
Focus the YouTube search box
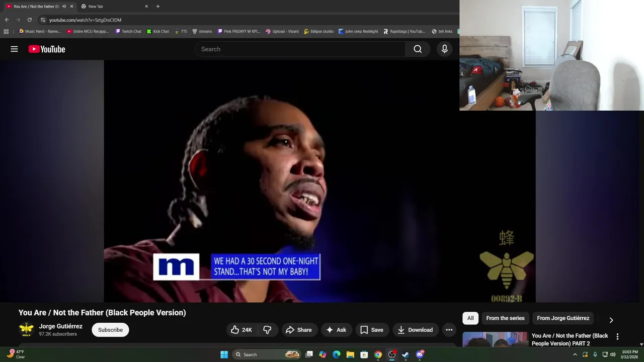300,49
